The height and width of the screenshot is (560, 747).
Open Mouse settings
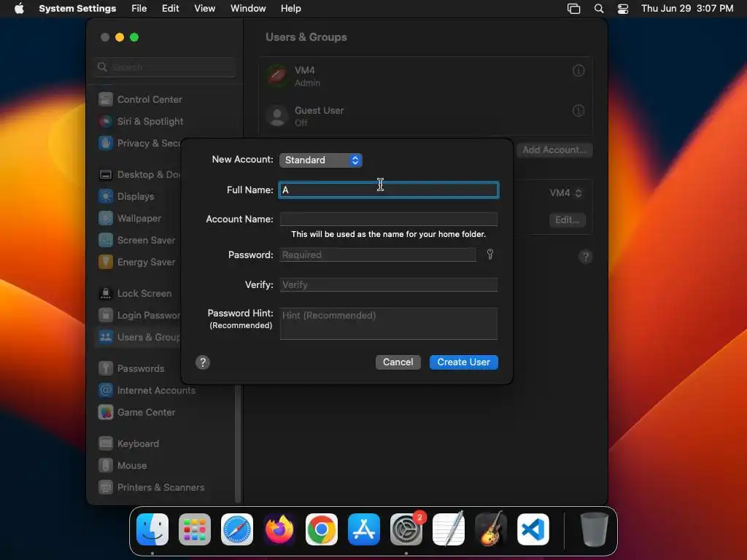point(164,466)
